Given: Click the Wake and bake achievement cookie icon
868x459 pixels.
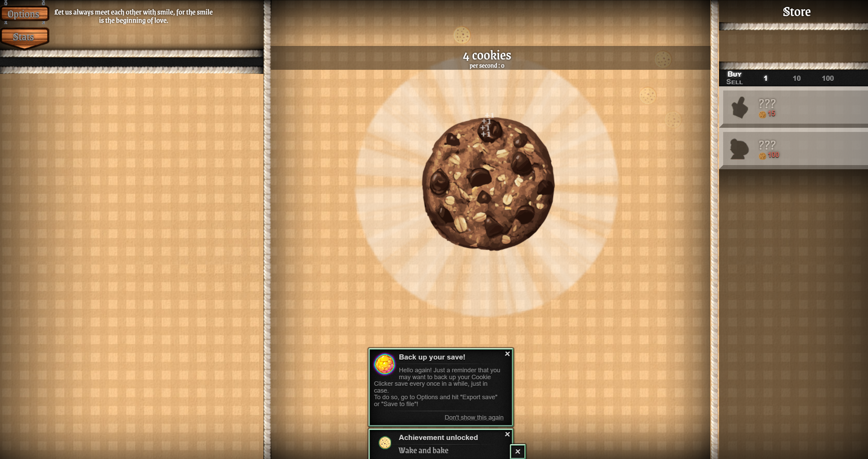Looking at the screenshot, I should pos(385,443).
